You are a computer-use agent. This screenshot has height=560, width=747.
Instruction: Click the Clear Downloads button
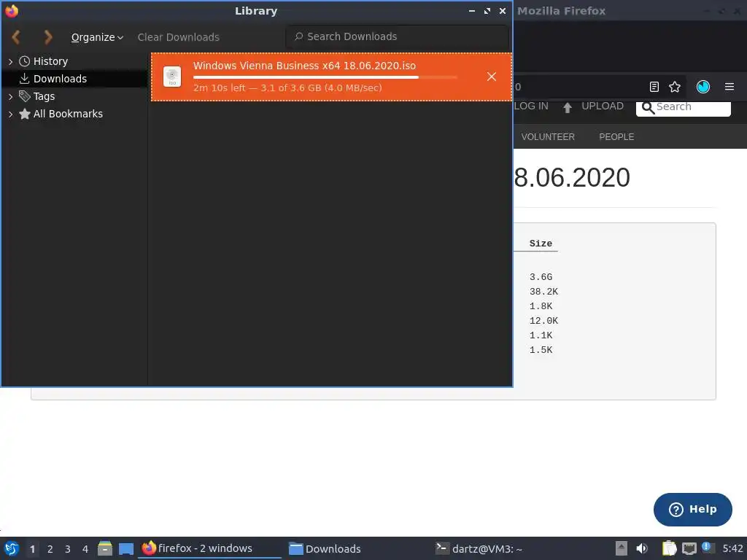[x=178, y=37]
